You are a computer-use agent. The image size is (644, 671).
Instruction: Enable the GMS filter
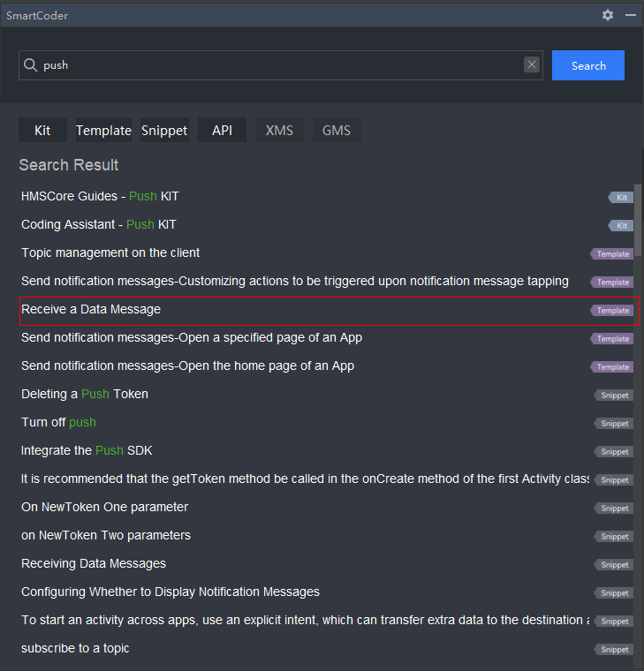pyautogui.click(x=336, y=130)
